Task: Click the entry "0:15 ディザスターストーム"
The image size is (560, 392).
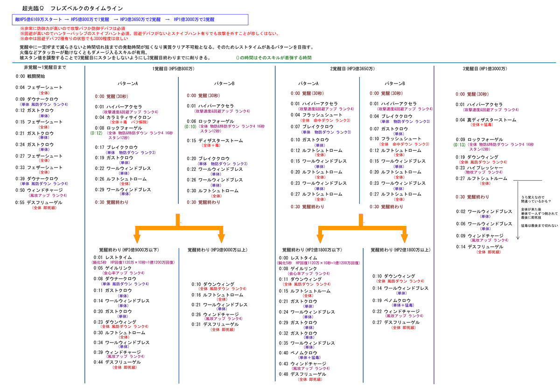Action: point(215,140)
